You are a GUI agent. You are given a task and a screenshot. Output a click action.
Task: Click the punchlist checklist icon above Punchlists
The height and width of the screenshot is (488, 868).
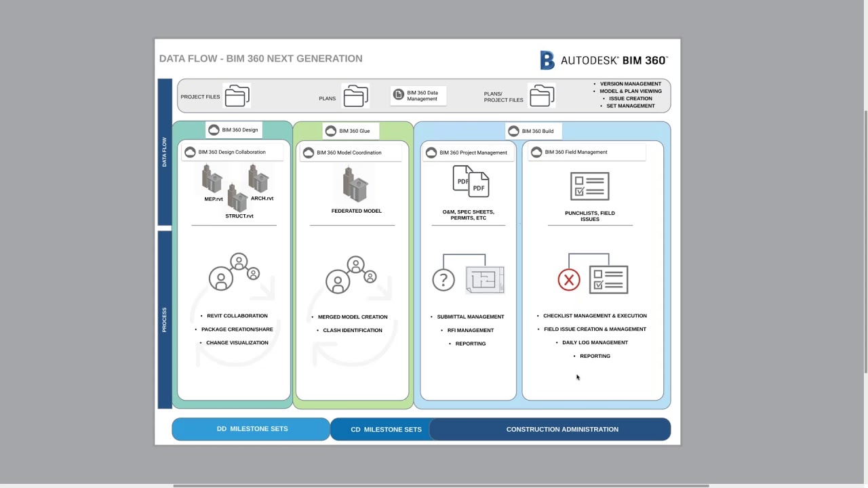pyautogui.click(x=590, y=186)
